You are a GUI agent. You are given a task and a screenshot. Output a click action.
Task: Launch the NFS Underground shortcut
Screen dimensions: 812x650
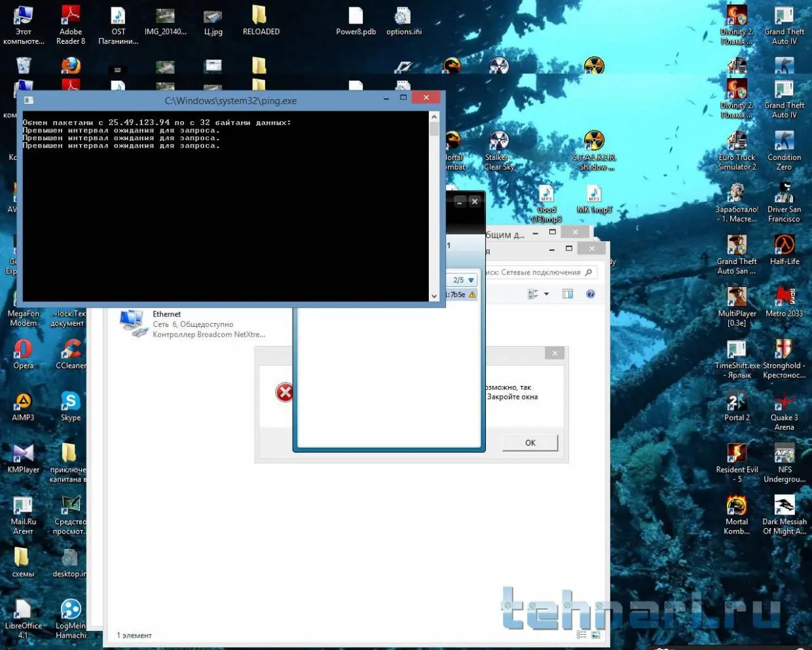coord(784,463)
